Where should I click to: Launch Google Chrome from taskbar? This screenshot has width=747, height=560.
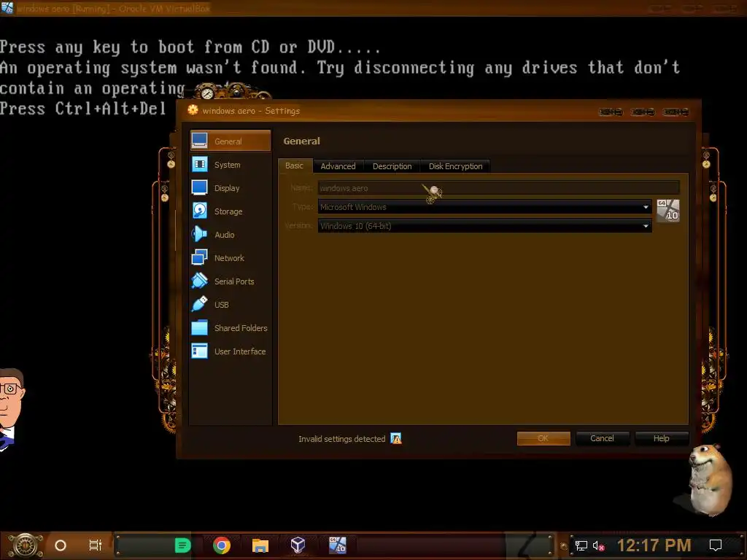[x=222, y=545]
